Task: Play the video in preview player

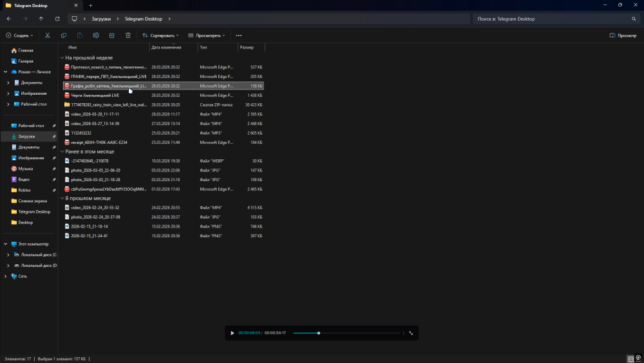Action: click(232, 333)
